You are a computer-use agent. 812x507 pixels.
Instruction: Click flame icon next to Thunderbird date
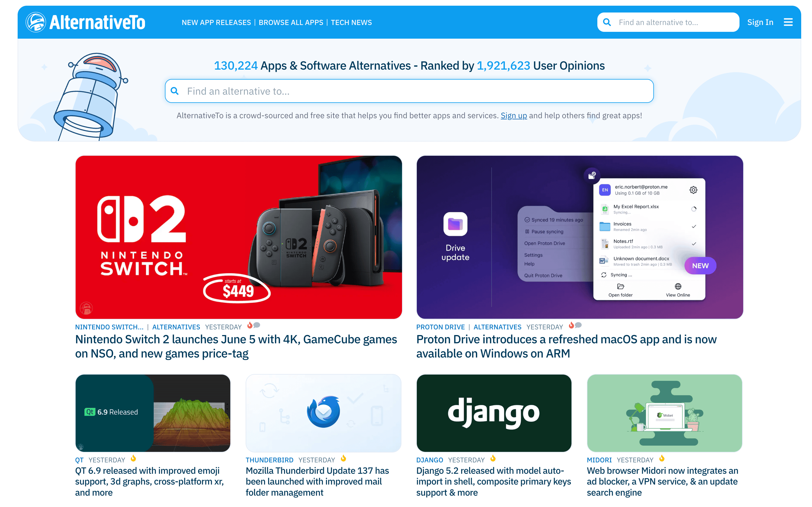(343, 458)
